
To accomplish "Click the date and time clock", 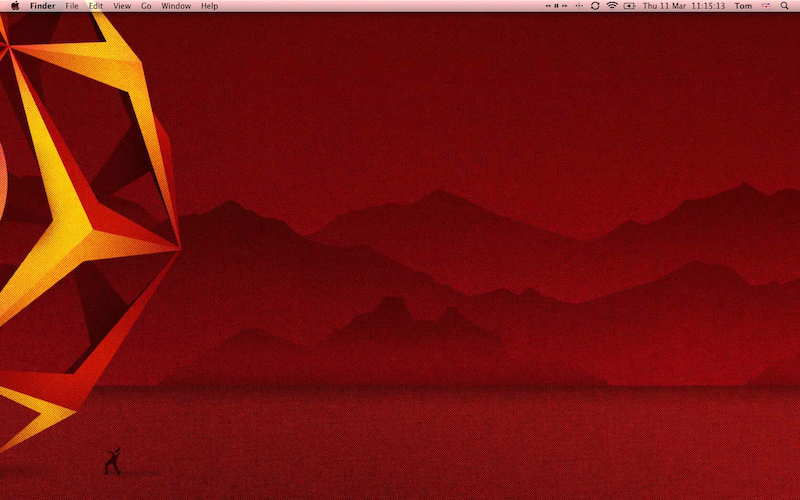I will click(684, 6).
